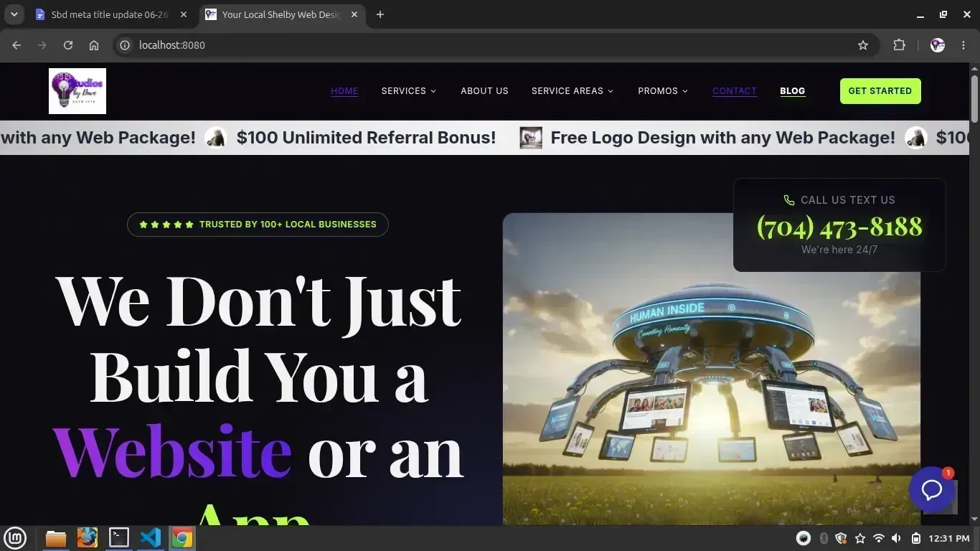Launch Firefox from the taskbar
980x551 pixels.
pyautogui.click(x=87, y=537)
